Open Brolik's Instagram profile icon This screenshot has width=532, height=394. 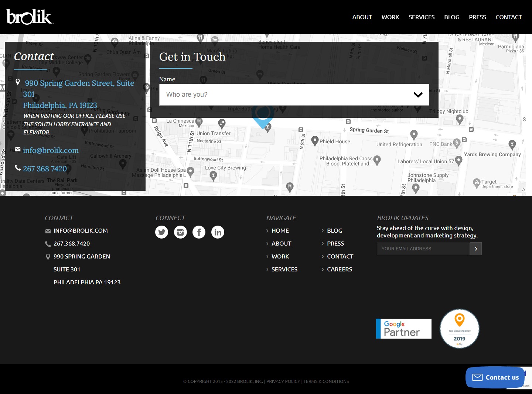(x=180, y=232)
